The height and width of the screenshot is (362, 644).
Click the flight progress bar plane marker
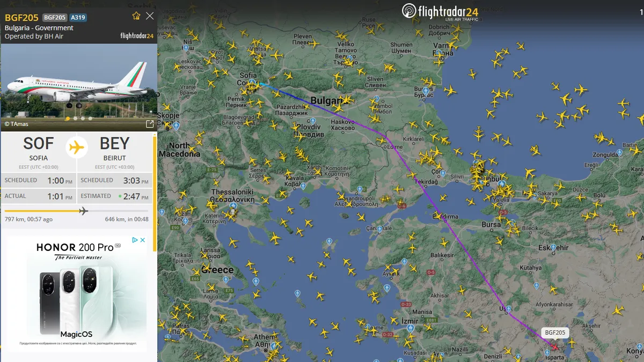pyautogui.click(x=83, y=210)
